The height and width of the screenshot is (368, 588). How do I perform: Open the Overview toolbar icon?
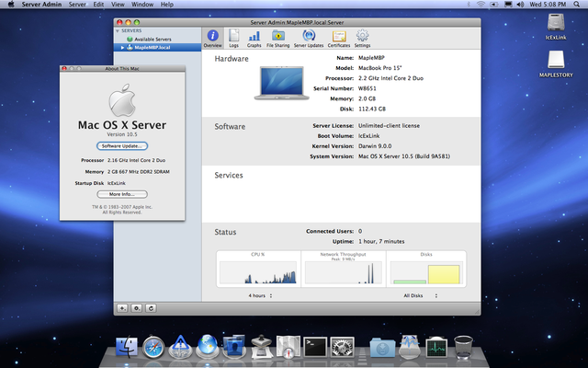(x=212, y=39)
